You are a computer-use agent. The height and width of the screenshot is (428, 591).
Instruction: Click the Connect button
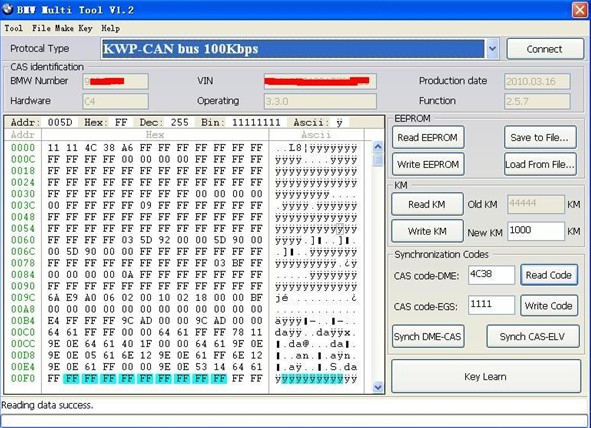[x=545, y=49]
